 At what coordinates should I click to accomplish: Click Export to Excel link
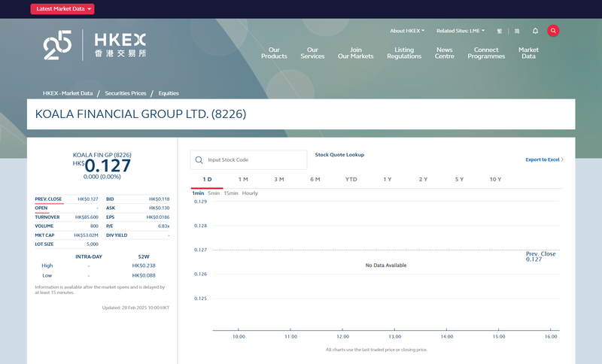point(544,159)
